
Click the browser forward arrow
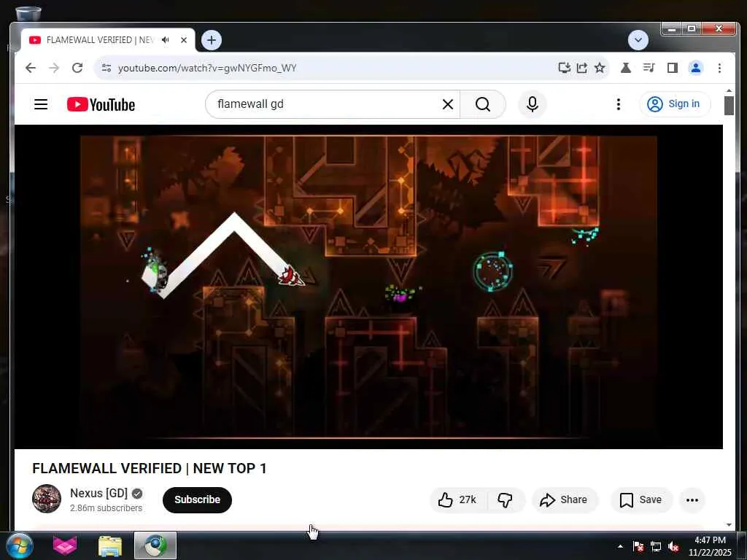pyautogui.click(x=54, y=68)
